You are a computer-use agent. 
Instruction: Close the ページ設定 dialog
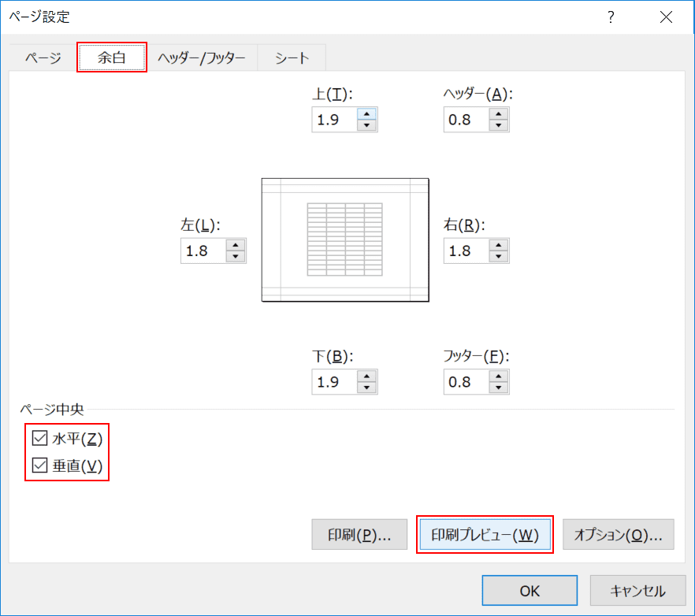(666, 17)
